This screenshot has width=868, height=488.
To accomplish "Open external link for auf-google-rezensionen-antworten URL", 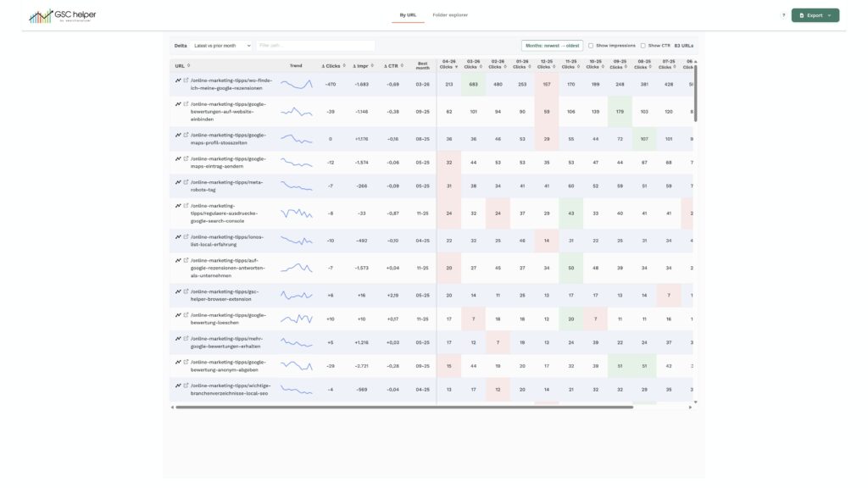I will point(186,261).
